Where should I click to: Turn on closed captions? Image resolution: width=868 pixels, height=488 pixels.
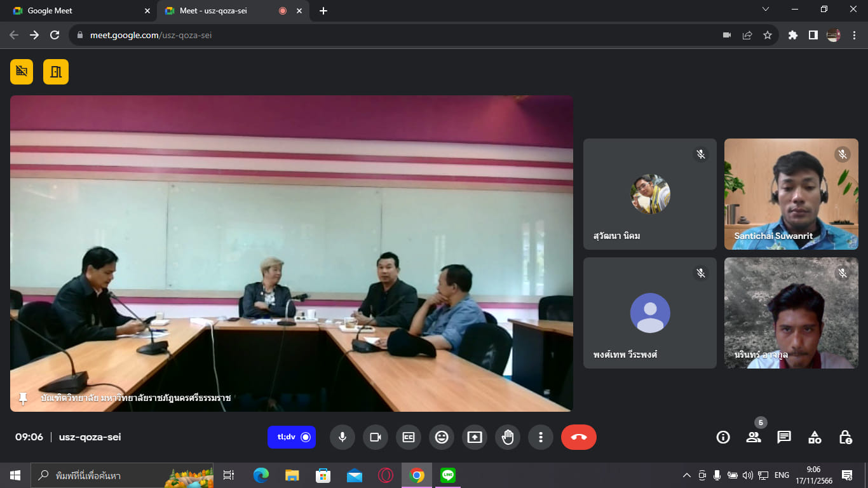tap(409, 437)
